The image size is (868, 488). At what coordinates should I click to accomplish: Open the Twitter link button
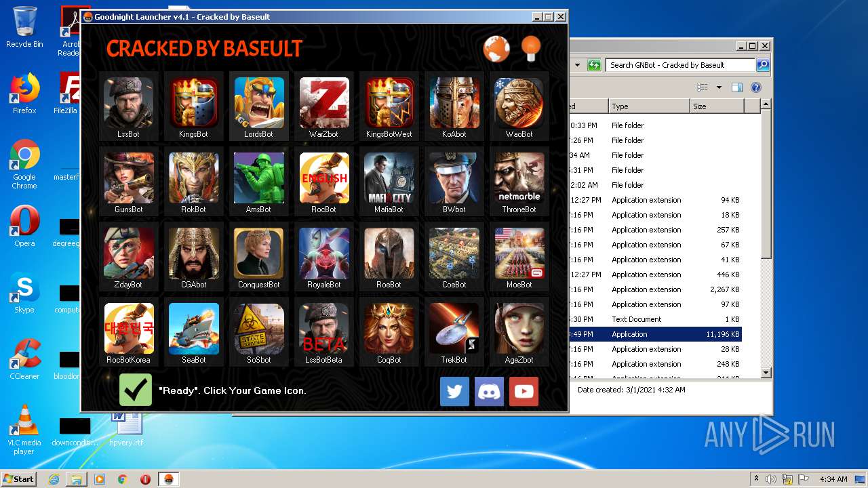point(454,391)
